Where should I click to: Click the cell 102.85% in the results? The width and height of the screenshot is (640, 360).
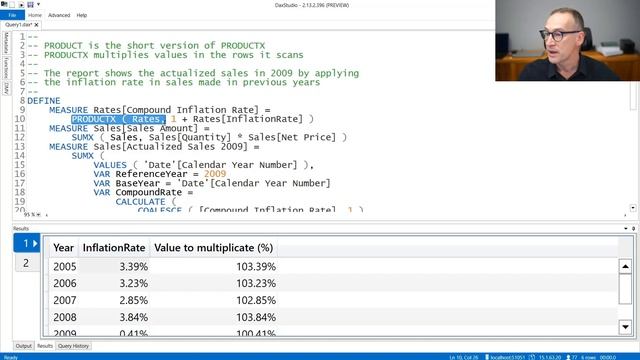[256, 300]
